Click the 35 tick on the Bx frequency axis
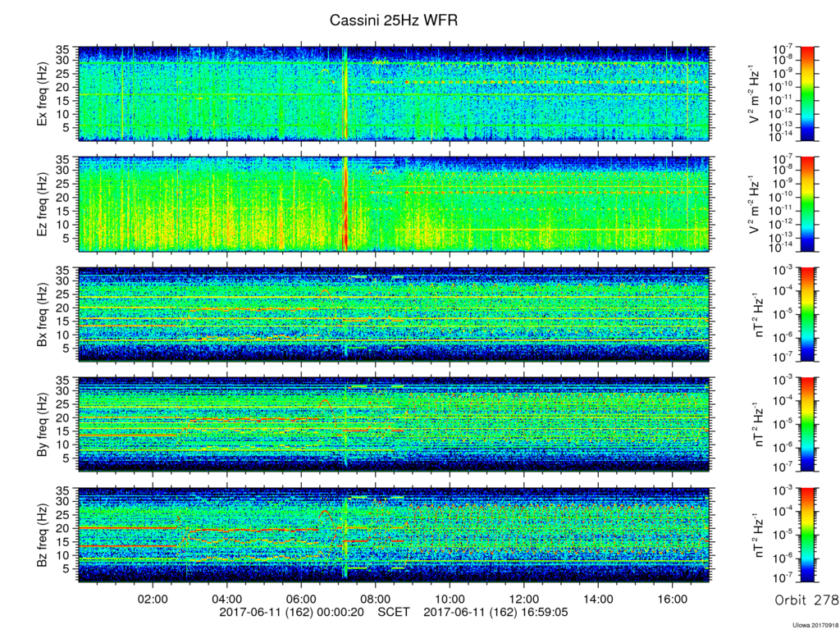Screen dimensions: 840x629 pyautogui.click(x=63, y=270)
